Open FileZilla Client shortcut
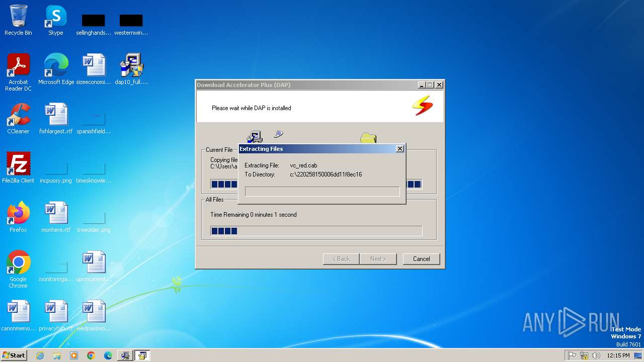Screen dimensions: 644x362 (18, 168)
